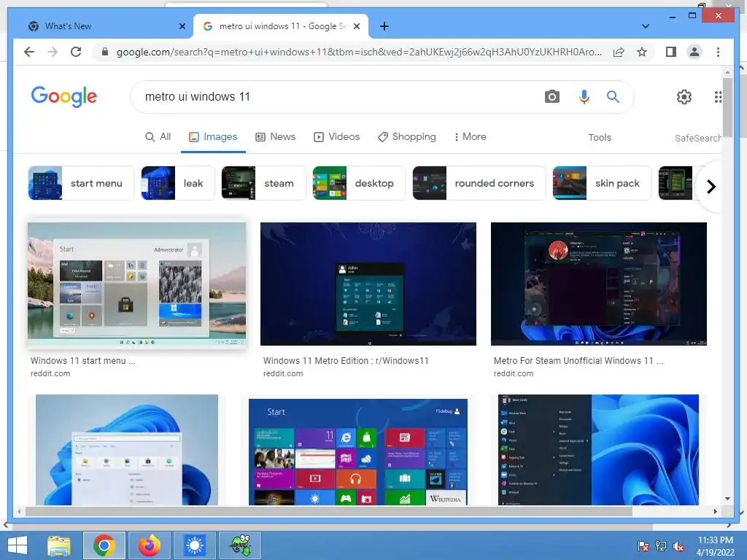Open the Windows 11 Metro Edition title link
This screenshot has width=747, height=560.
click(x=346, y=361)
